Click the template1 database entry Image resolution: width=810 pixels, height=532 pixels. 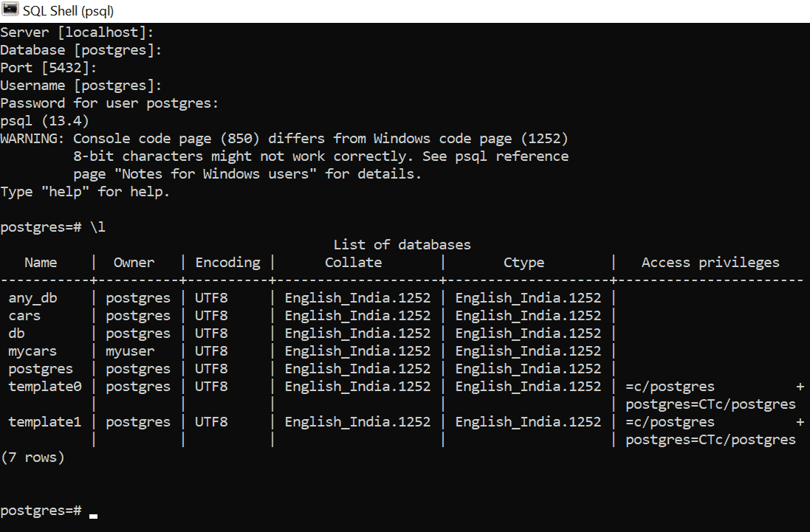coord(44,421)
